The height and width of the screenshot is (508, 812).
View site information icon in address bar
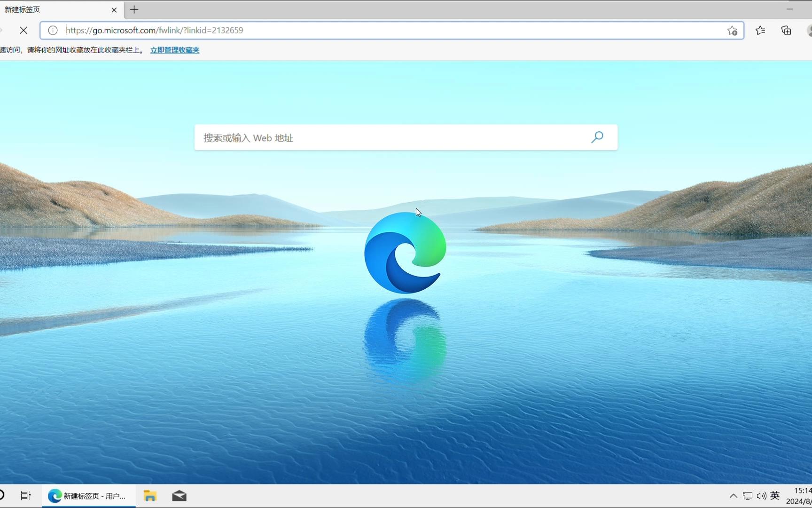[53, 31]
